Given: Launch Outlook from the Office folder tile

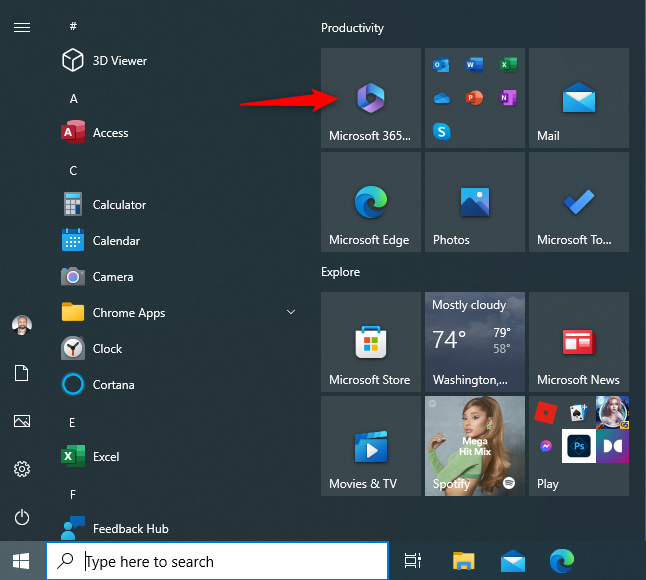Looking at the screenshot, I should pos(441,65).
